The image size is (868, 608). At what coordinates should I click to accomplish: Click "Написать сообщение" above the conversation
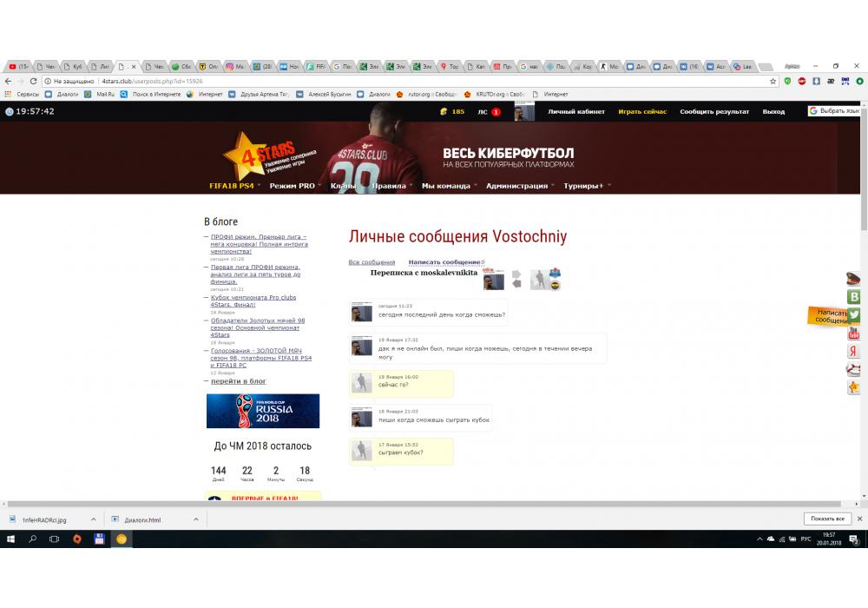444,262
